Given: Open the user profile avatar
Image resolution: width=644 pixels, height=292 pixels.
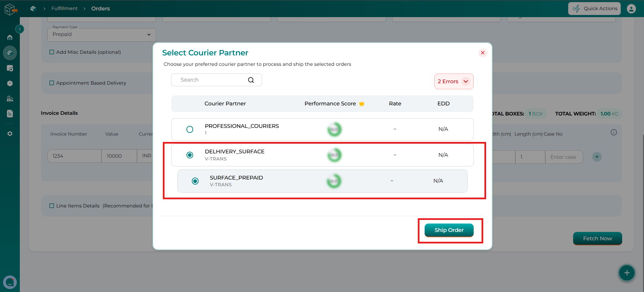Looking at the screenshot, I should click(631, 9).
